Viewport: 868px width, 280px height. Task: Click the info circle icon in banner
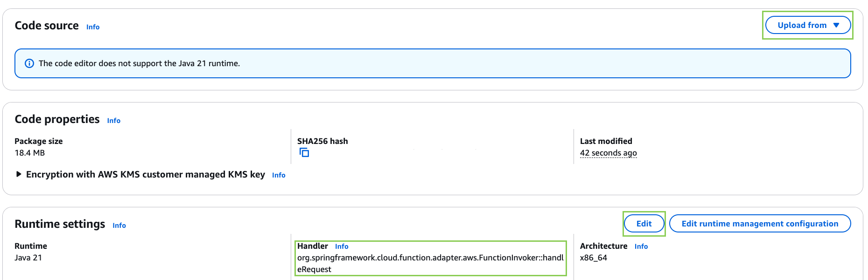29,63
